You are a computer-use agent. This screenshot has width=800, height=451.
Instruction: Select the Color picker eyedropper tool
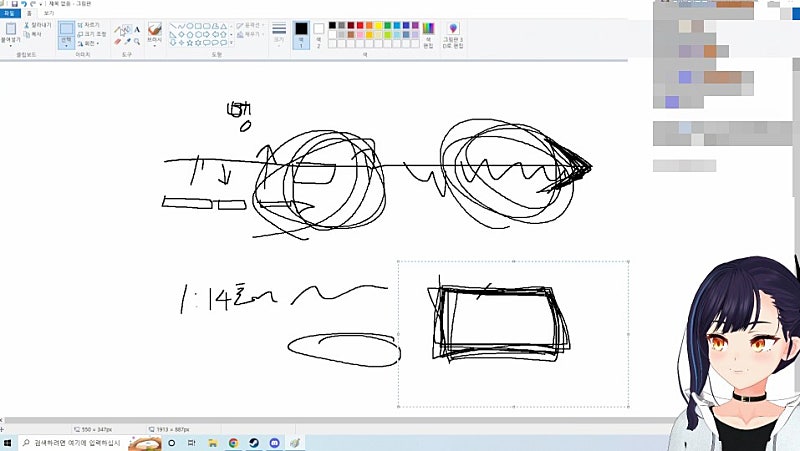tap(127, 41)
